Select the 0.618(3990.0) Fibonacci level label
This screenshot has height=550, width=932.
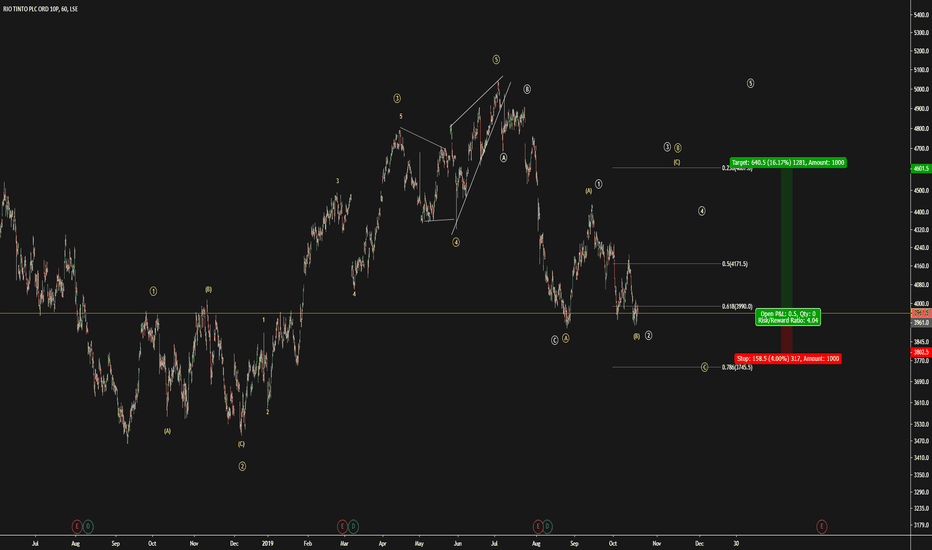pyautogui.click(x=737, y=306)
